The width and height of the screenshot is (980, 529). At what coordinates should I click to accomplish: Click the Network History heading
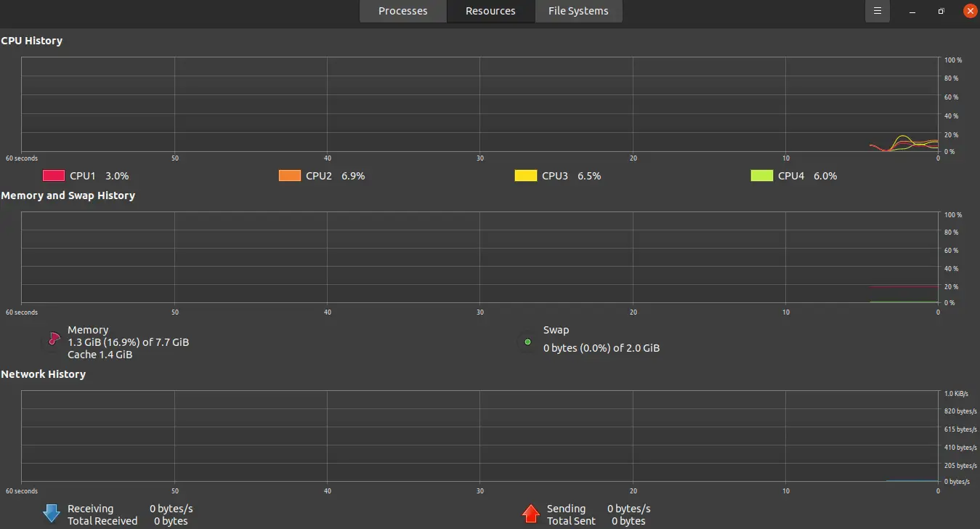pos(43,374)
